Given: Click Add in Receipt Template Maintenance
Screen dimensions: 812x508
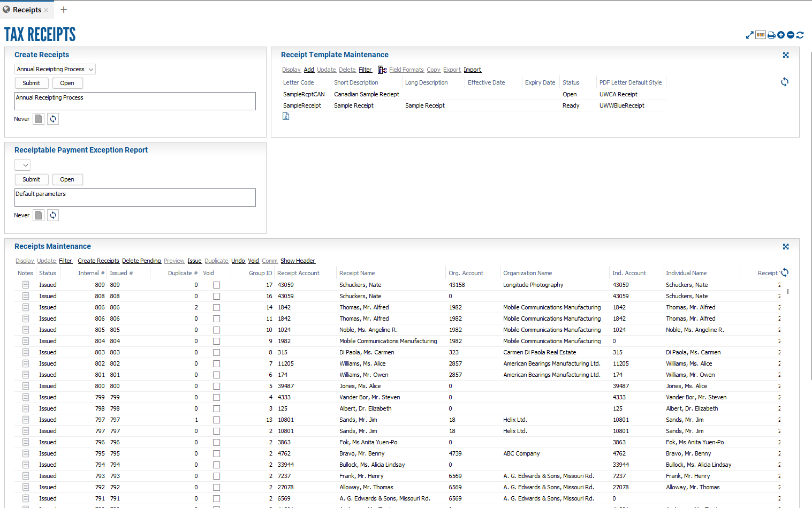Looking at the screenshot, I should [309, 70].
